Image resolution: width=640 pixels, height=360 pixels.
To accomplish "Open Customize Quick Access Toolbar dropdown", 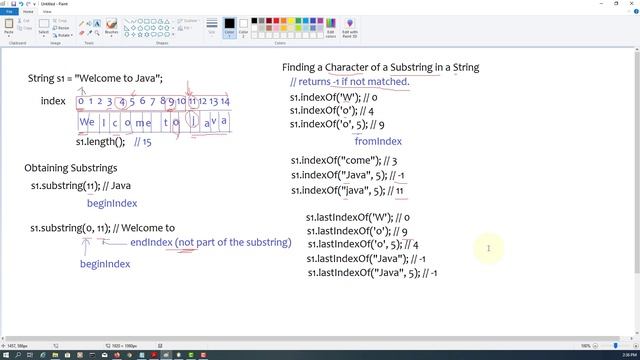I will 34,4.
